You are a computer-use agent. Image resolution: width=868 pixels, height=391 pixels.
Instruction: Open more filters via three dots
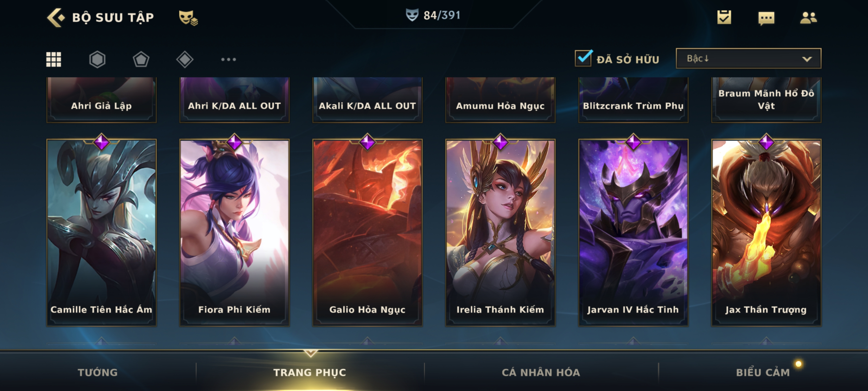(x=228, y=59)
